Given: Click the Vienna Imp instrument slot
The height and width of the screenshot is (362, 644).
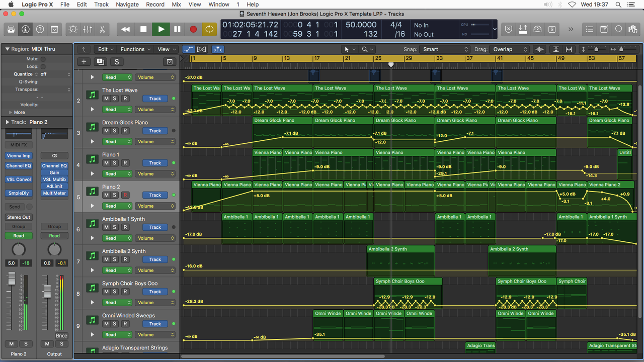Looking at the screenshot, I should coord(19,156).
